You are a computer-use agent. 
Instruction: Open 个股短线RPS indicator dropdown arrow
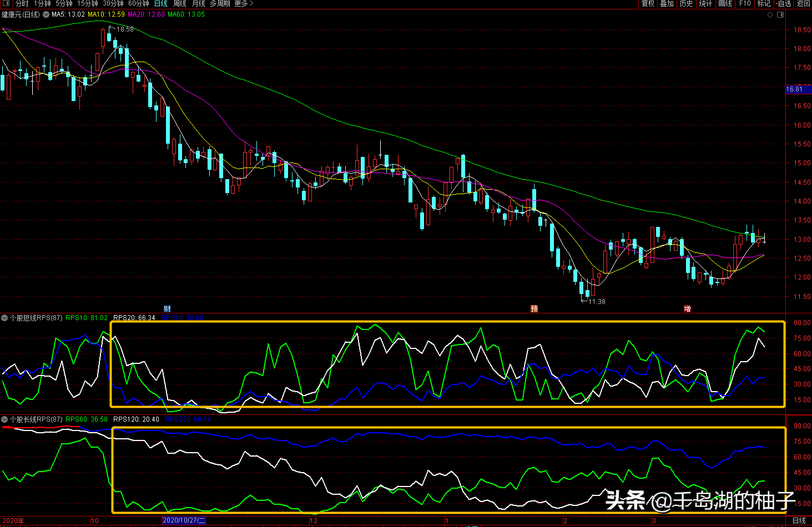(x=4, y=318)
